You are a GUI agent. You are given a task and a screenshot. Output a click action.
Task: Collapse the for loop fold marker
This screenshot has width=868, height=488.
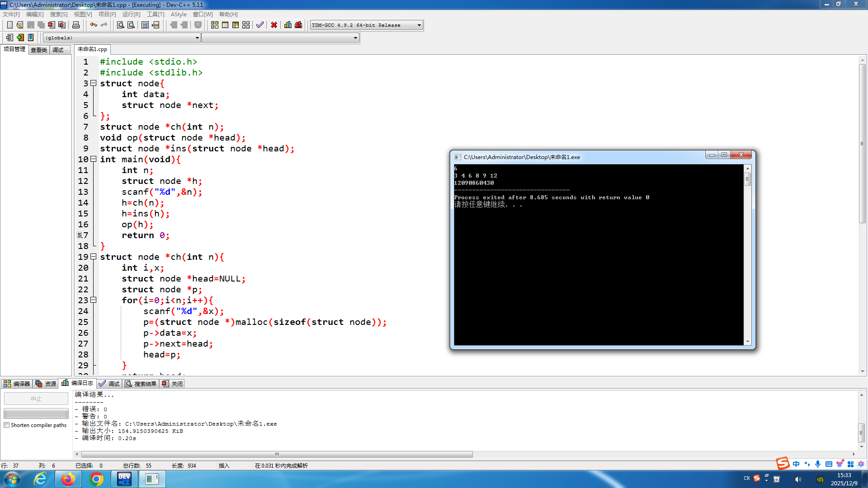point(94,300)
